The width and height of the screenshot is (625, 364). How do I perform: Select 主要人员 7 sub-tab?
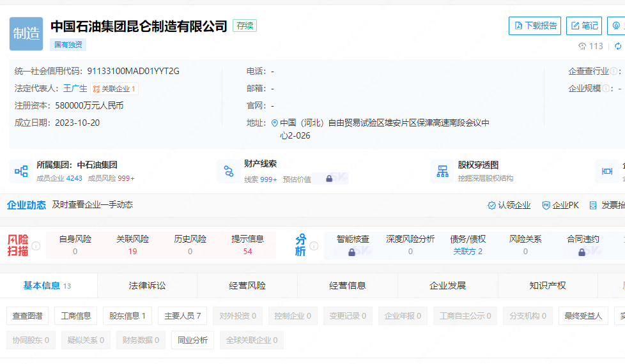(x=183, y=316)
